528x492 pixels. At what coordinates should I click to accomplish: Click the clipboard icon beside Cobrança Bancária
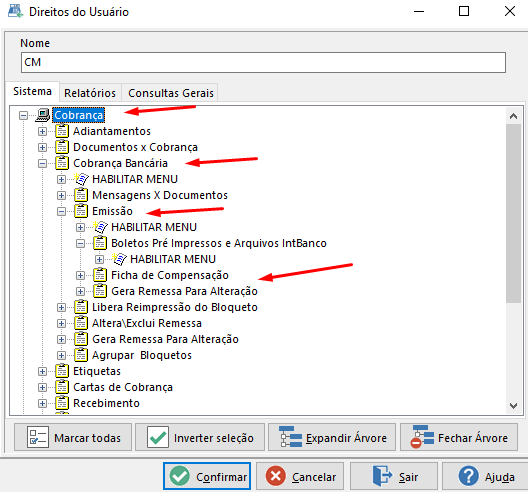[62, 163]
